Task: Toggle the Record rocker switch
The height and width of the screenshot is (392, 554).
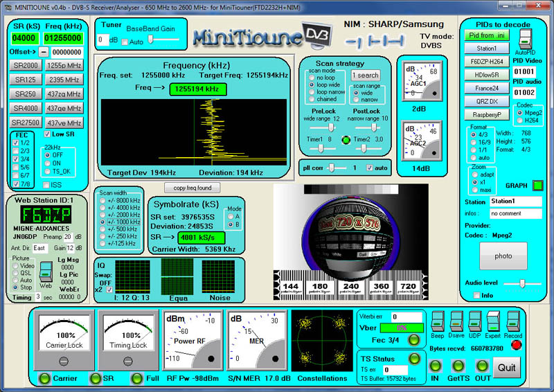Action: pos(512,321)
